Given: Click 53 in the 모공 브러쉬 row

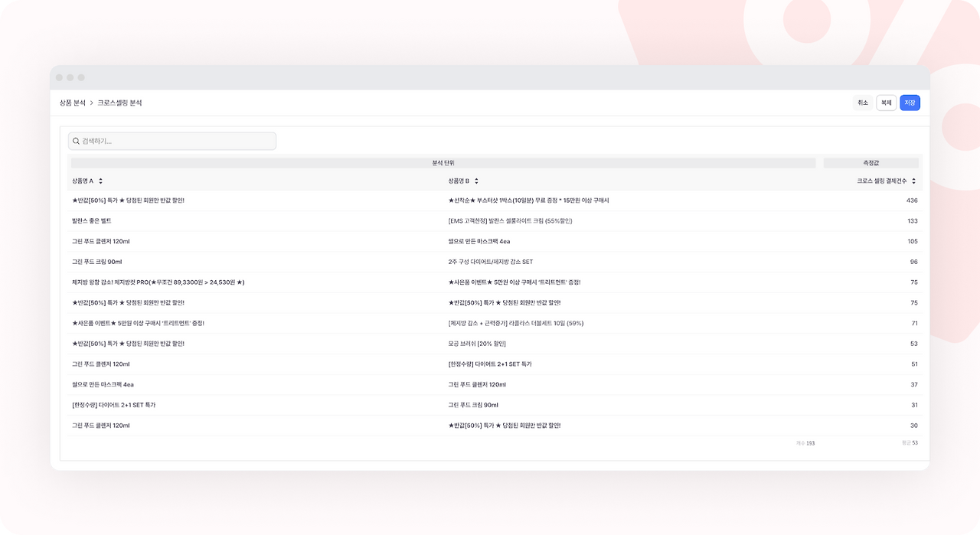Looking at the screenshot, I should pos(914,344).
